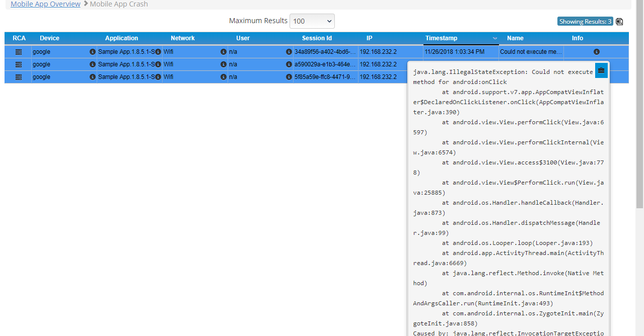Click network info icon in third row
Screen dimensions: 644x336
pos(224,77)
